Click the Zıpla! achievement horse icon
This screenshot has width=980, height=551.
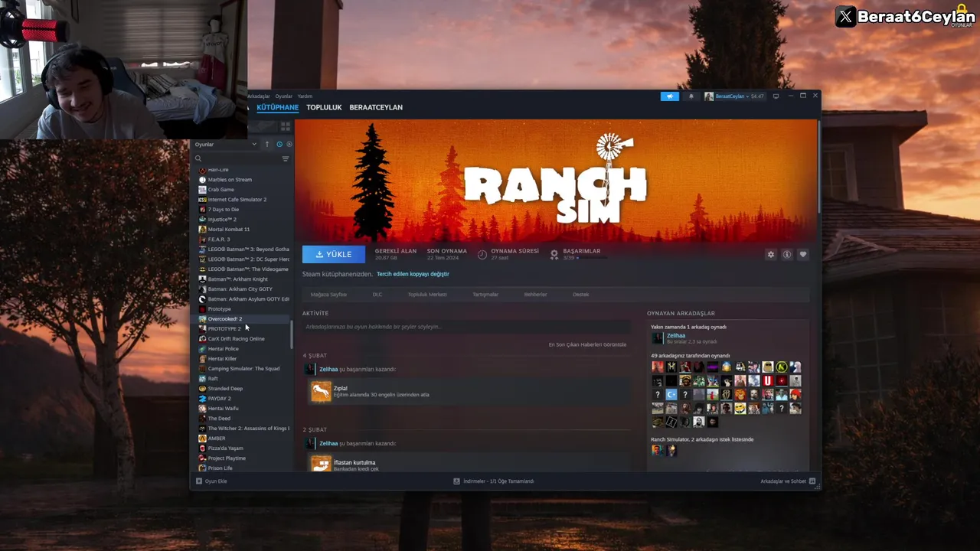coord(321,392)
